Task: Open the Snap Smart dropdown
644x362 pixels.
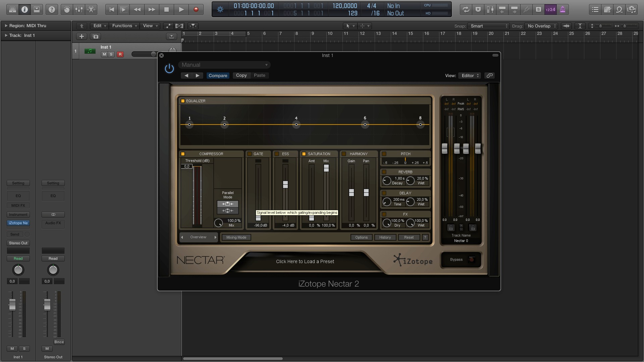Action: pos(489,26)
